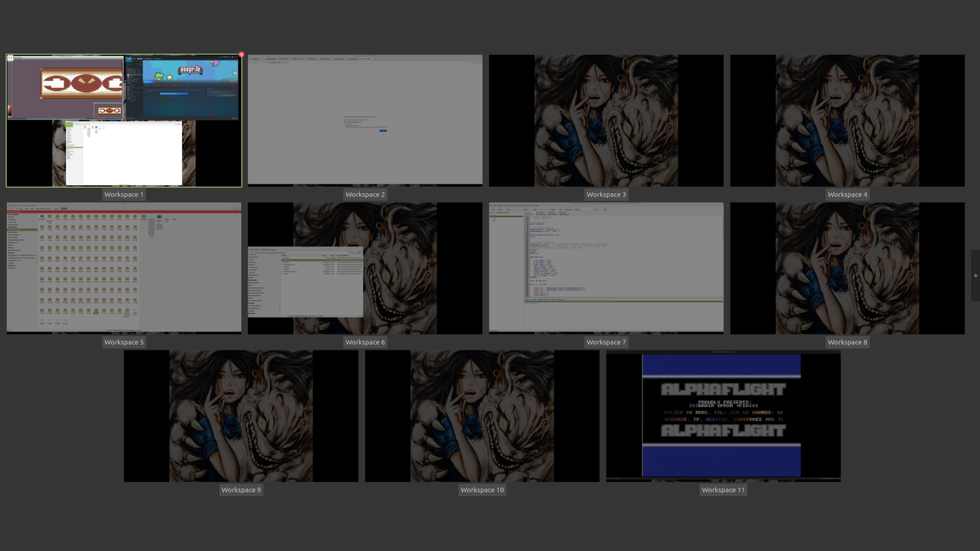Open the file browser window in Workspace 6

(x=305, y=282)
